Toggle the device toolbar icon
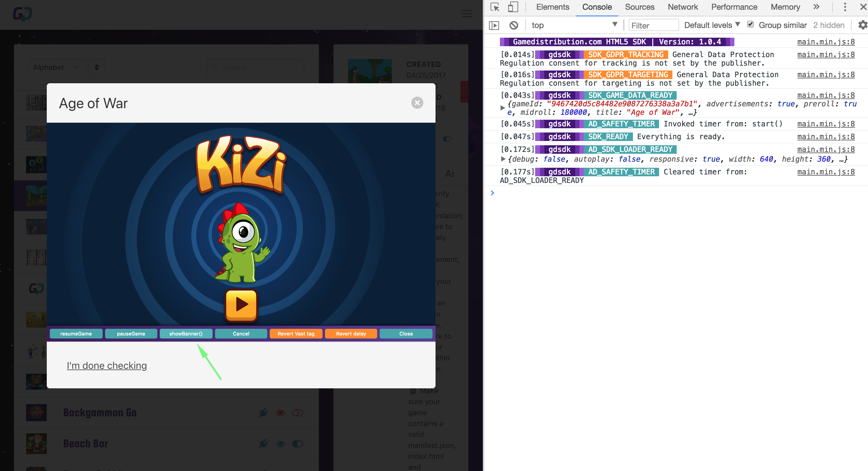Image resolution: width=868 pixels, height=471 pixels. pos(513,7)
